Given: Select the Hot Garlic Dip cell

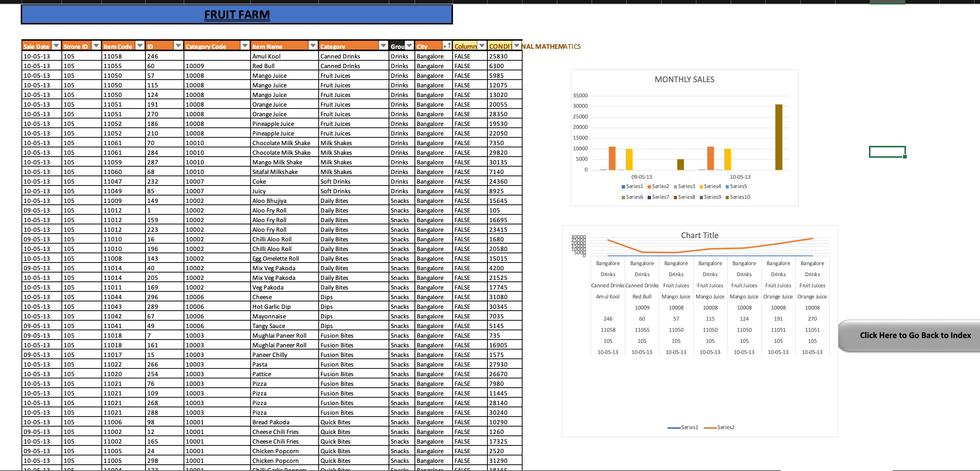Looking at the screenshot, I should tap(285, 307).
